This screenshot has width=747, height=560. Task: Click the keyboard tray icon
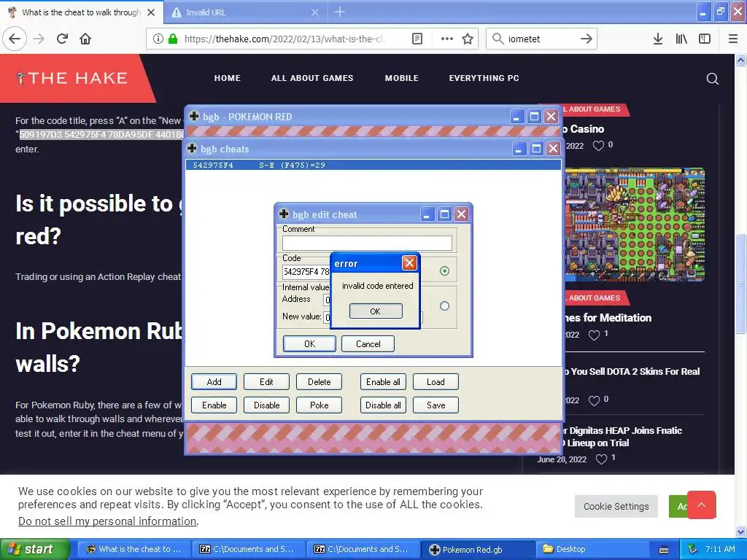664,550
